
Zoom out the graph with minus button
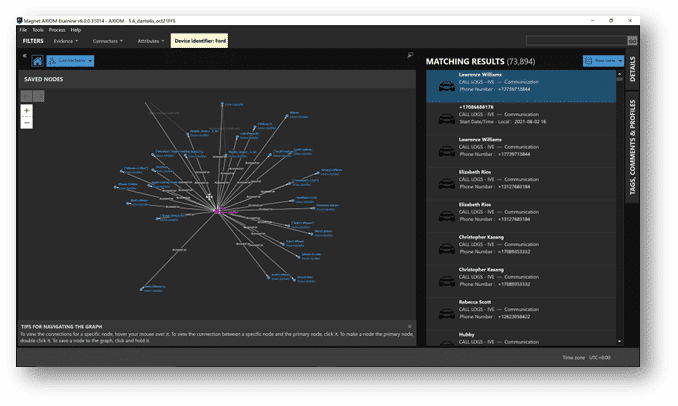26,122
